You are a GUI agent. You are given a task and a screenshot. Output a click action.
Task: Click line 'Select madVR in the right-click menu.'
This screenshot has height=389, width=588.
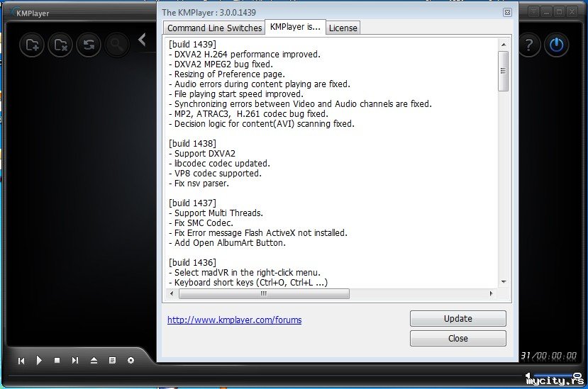point(245,273)
